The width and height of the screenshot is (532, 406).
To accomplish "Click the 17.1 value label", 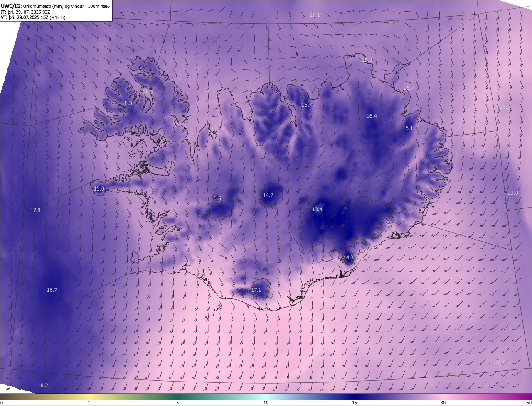I will tap(256, 290).
